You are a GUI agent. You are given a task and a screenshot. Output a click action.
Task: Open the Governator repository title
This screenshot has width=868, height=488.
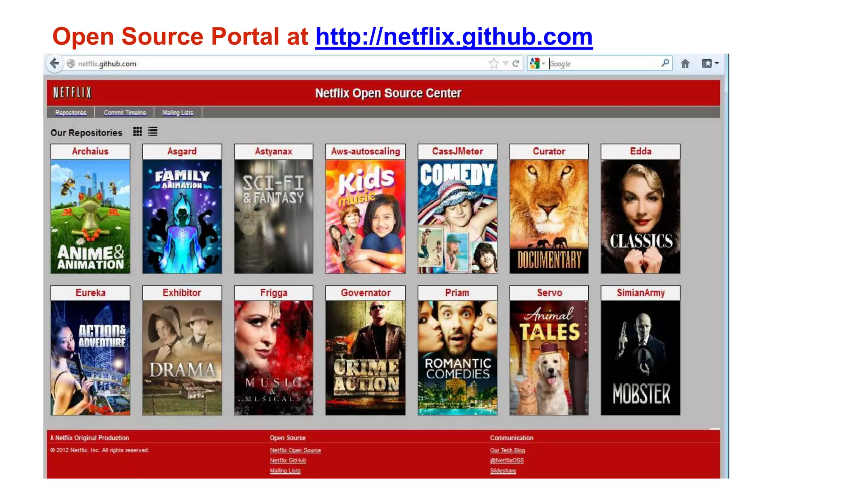click(x=365, y=293)
